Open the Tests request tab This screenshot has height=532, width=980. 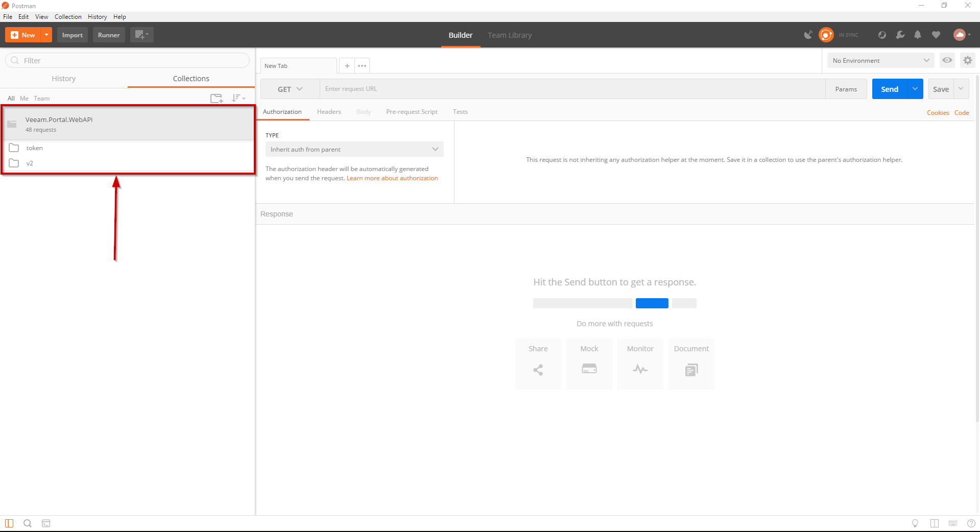460,112
